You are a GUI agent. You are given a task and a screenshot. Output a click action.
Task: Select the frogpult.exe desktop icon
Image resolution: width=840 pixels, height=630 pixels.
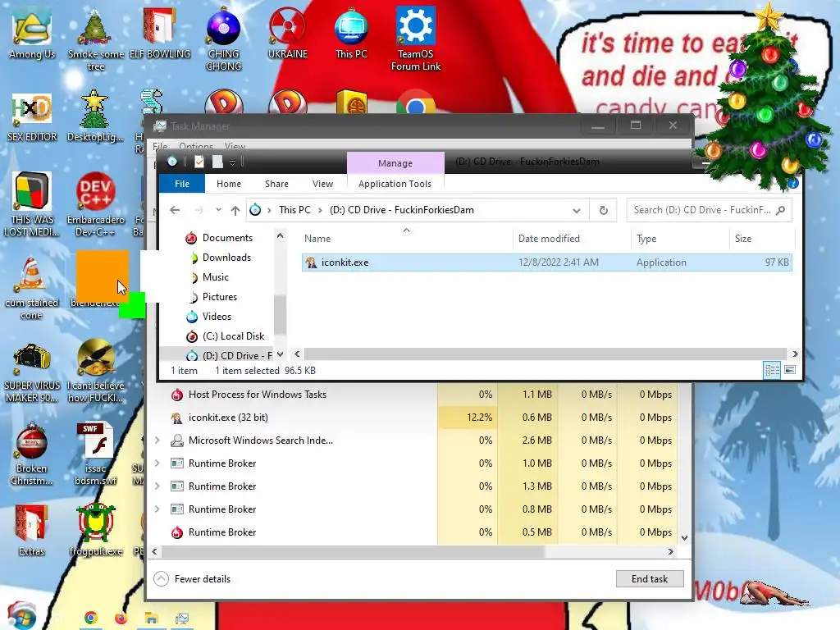(95, 531)
